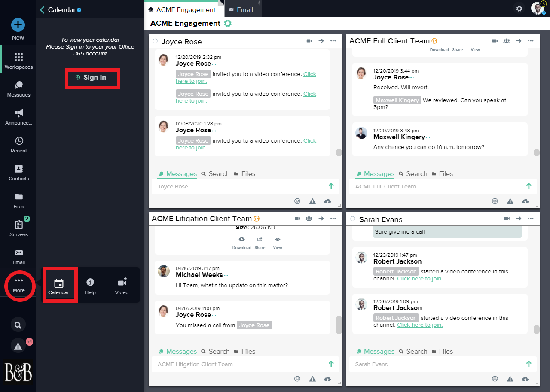This screenshot has height=392, width=550.
Task: Click the New plus icon
Action: (18, 25)
